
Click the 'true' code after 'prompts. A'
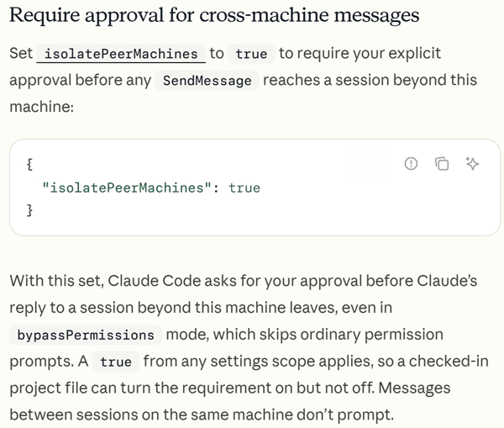click(116, 362)
